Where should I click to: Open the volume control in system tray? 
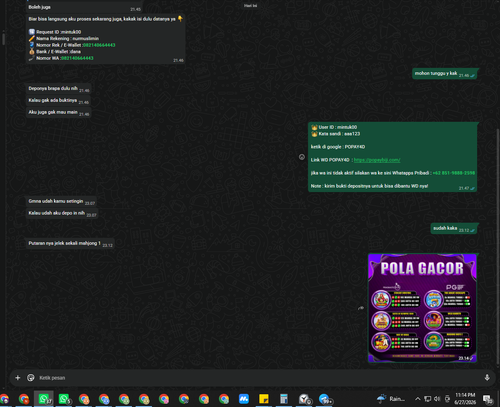[437, 399]
